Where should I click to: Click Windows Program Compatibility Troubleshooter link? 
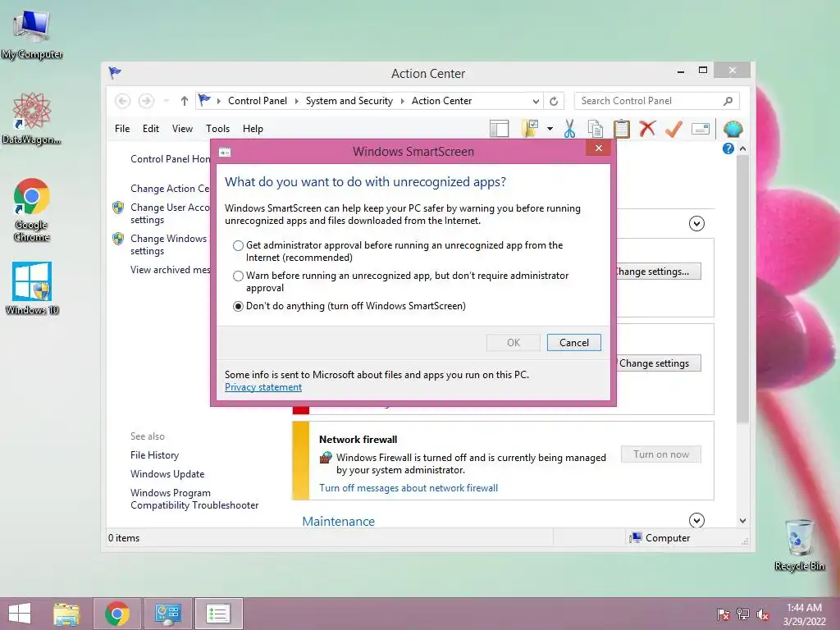point(194,499)
